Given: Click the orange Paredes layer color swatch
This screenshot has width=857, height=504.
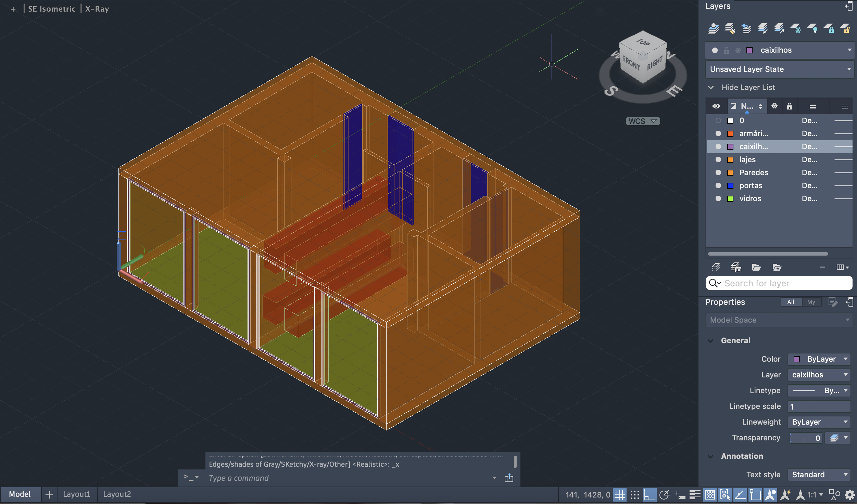Looking at the screenshot, I should tap(730, 172).
